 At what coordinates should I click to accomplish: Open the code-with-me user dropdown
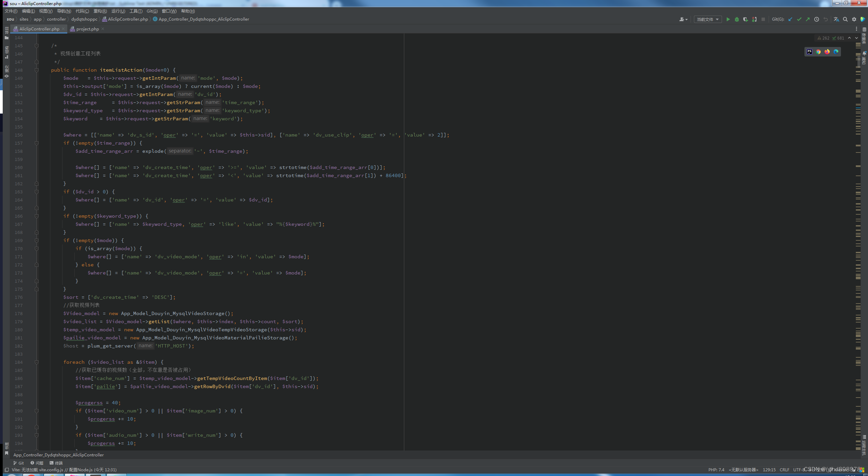(x=683, y=19)
